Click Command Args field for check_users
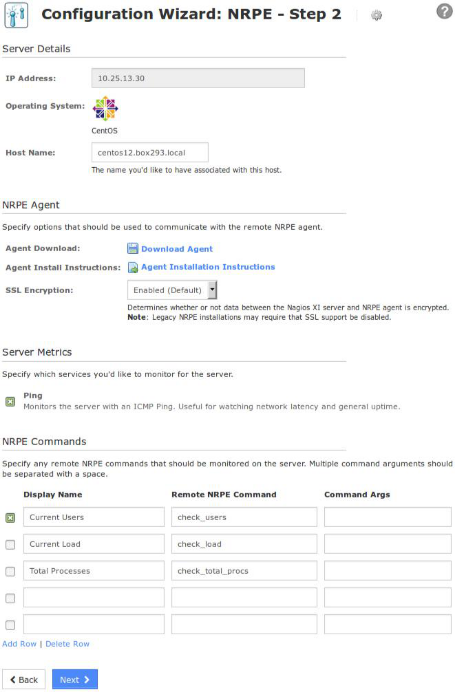 (387, 517)
